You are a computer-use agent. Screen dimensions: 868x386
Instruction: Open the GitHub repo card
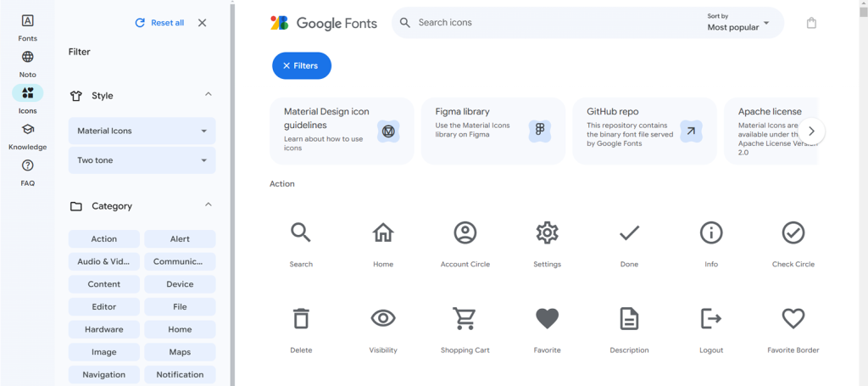point(644,131)
